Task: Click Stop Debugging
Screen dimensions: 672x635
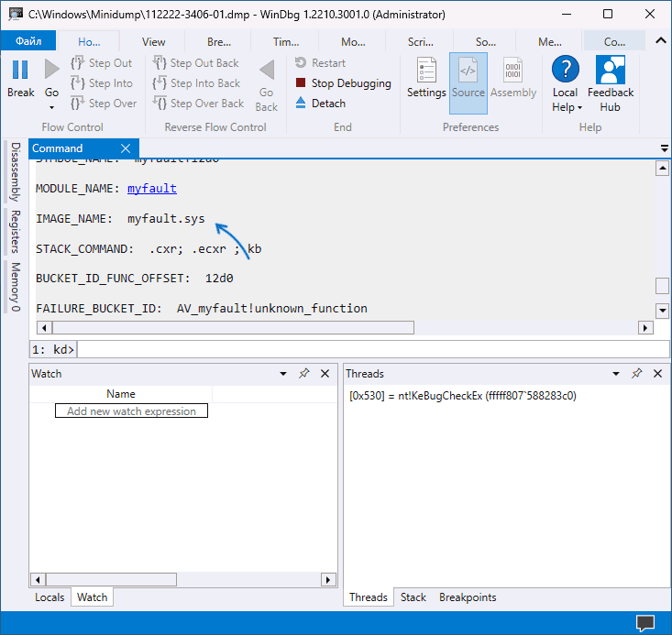Action: [343, 83]
